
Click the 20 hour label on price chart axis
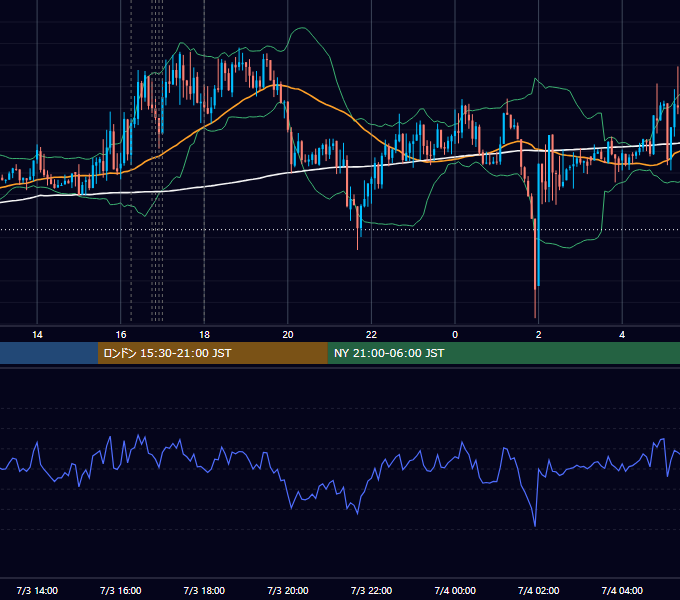tap(288, 335)
